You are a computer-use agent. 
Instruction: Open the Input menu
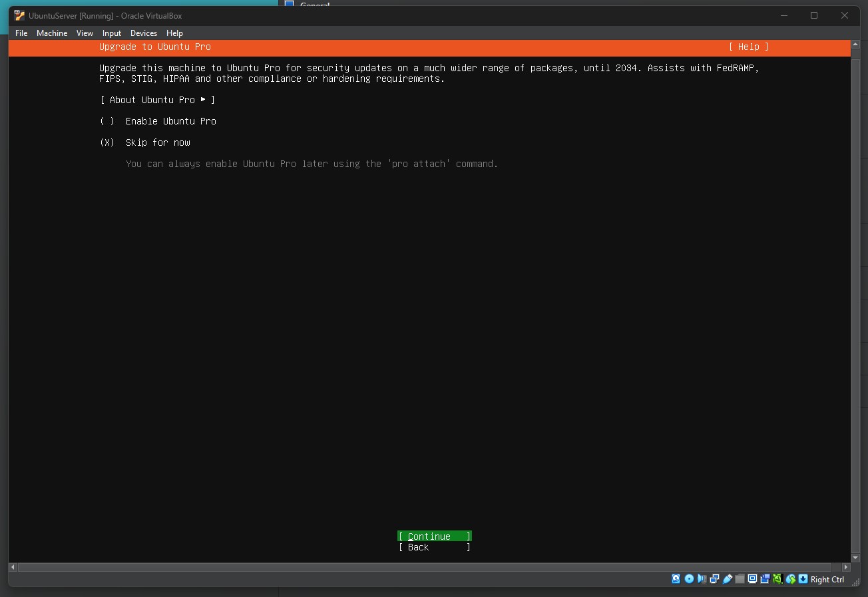[x=111, y=33]
